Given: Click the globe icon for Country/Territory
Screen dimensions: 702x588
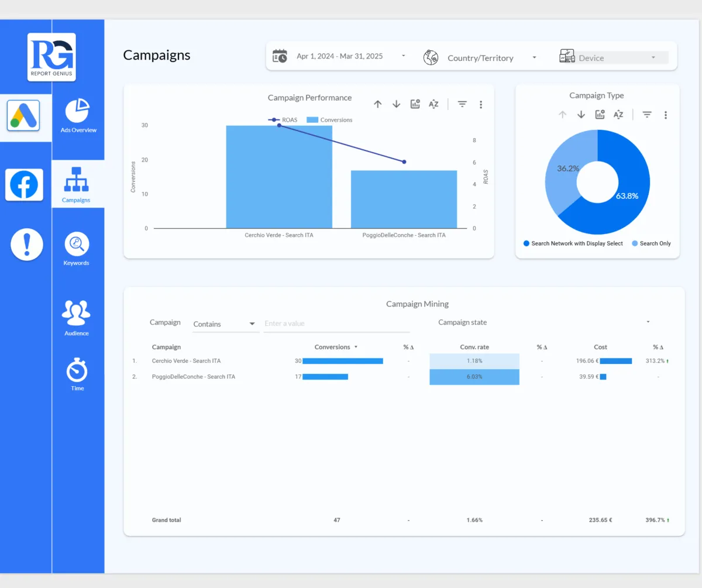Looking at the screenshot, I should [x=431, y=57].
